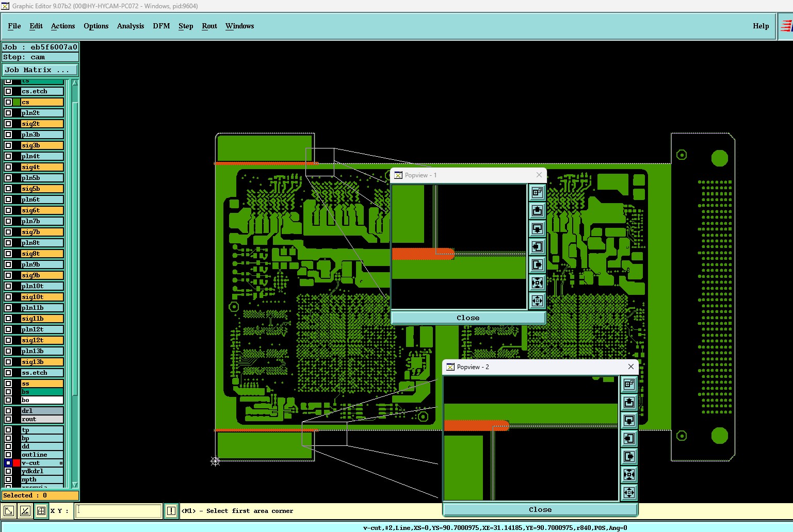Select the pln10t layer name
Image resolution: width=793 pixels, height=532 pixels.
click(x=42, y=286)
